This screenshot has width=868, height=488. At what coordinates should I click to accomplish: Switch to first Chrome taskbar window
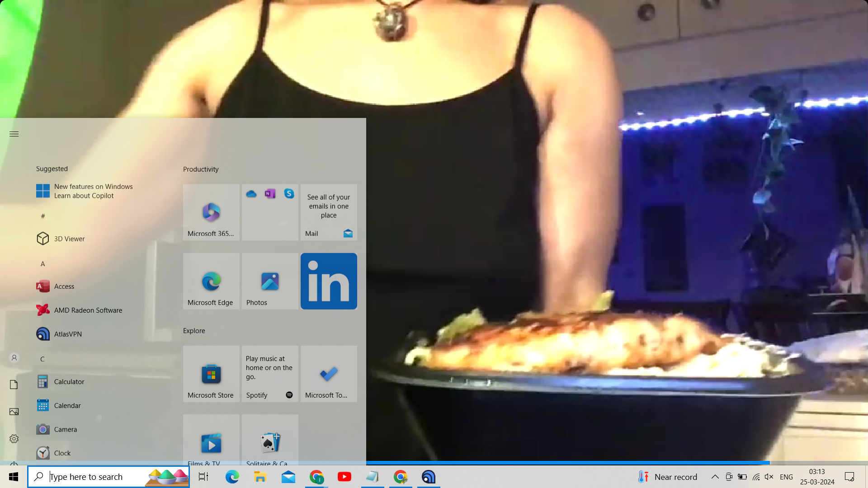316,477
